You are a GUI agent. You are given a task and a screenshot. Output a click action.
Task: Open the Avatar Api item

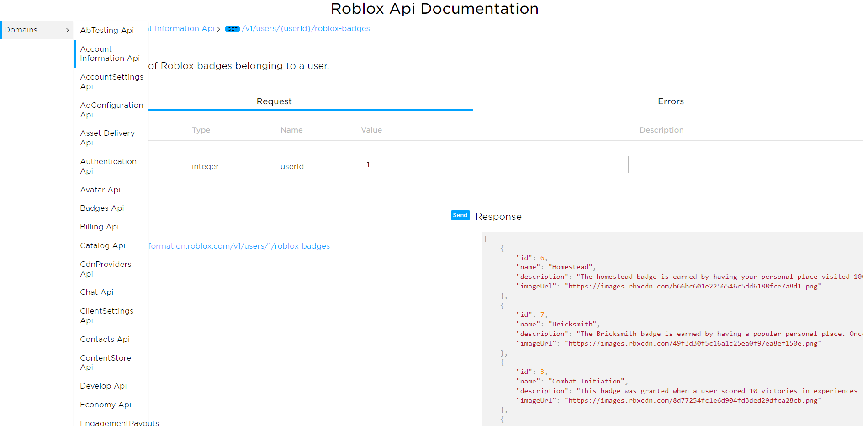point(100,190)
